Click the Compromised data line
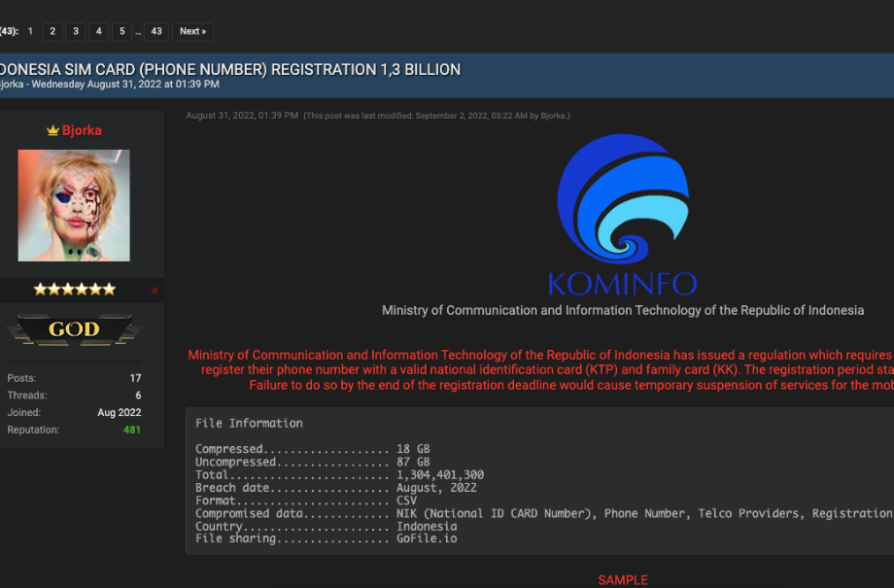Screen dimensions: 894x588 coord(544,513)
